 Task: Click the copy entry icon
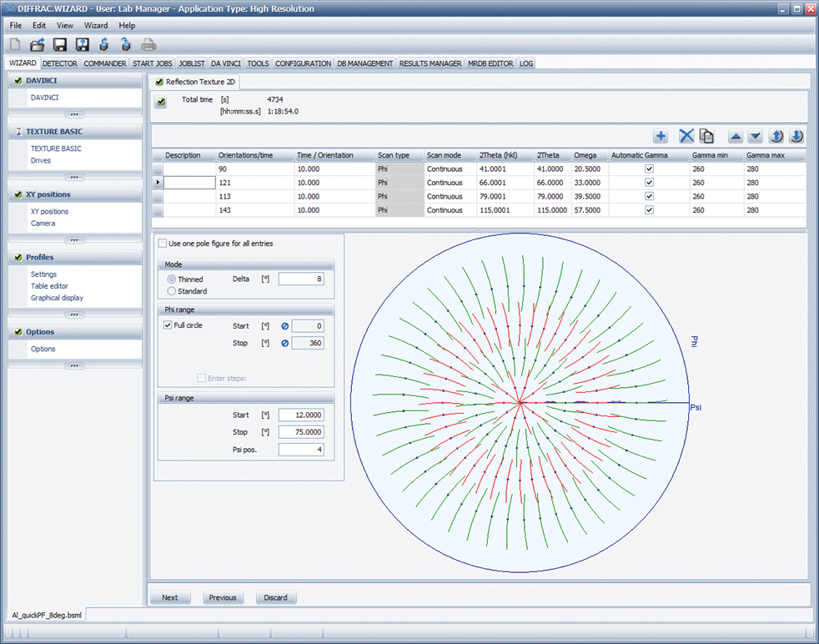pos(706,137)
